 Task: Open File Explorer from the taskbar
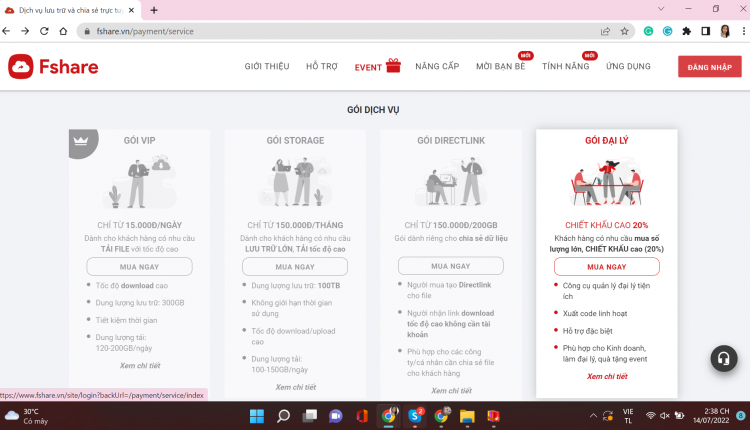coord(467,416)
